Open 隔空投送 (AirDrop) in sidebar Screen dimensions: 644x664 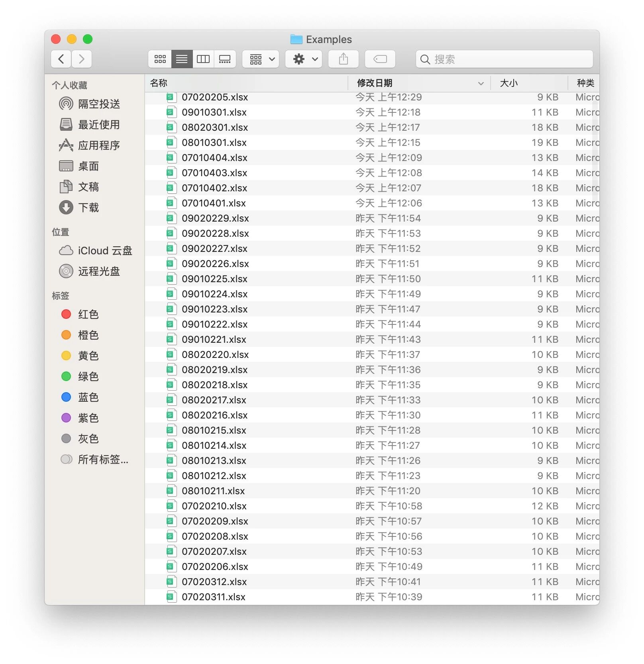tap(89, 104)
